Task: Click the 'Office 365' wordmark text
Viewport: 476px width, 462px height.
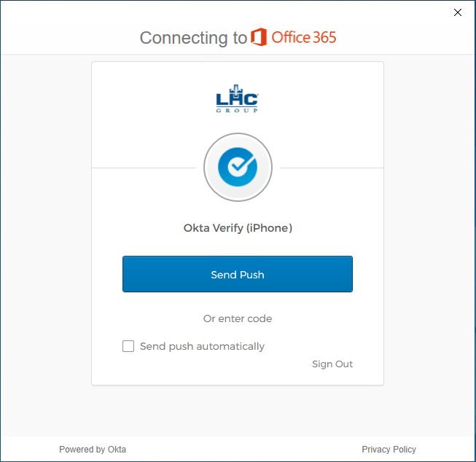Action: point(304,37)
